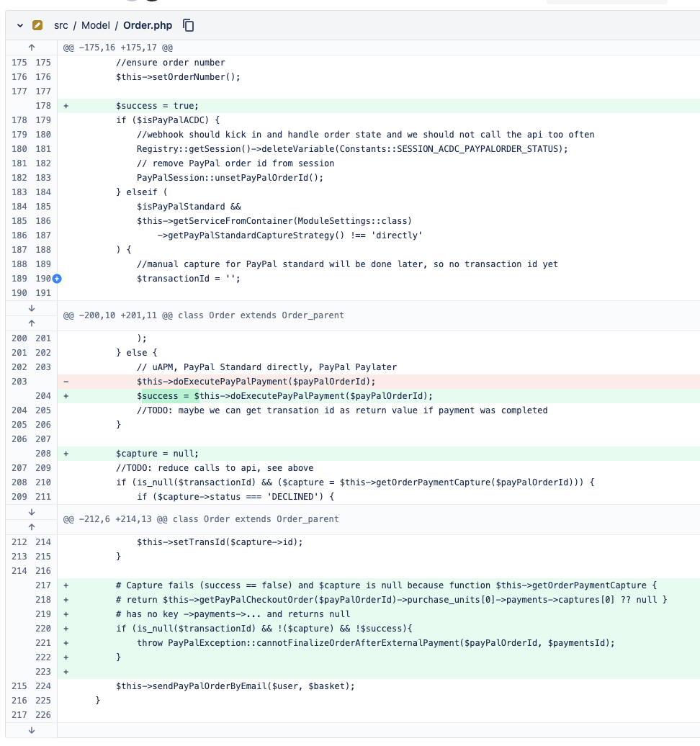
Task: Open the Model folder breadcrumb
Action: point(95,25)
